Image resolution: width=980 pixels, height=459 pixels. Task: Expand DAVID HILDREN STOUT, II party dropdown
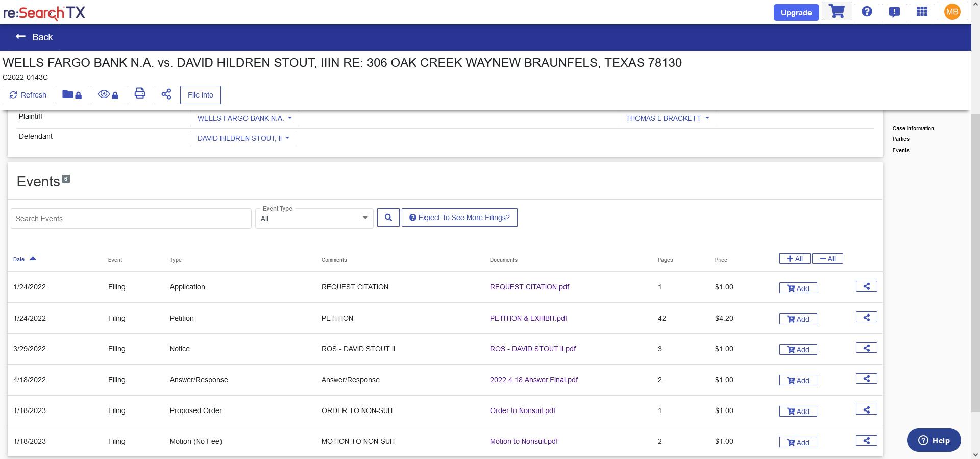coord(243,138)
